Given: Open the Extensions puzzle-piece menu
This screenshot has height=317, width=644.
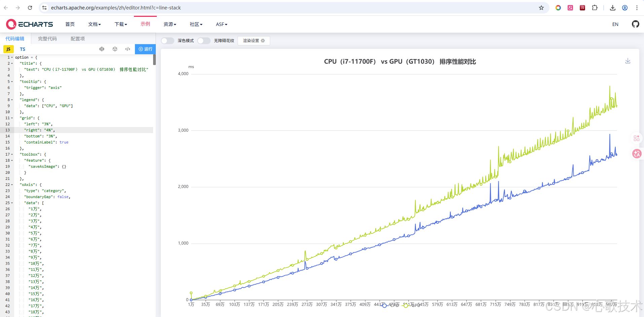Looking at the screenshot, I should 595,8.
